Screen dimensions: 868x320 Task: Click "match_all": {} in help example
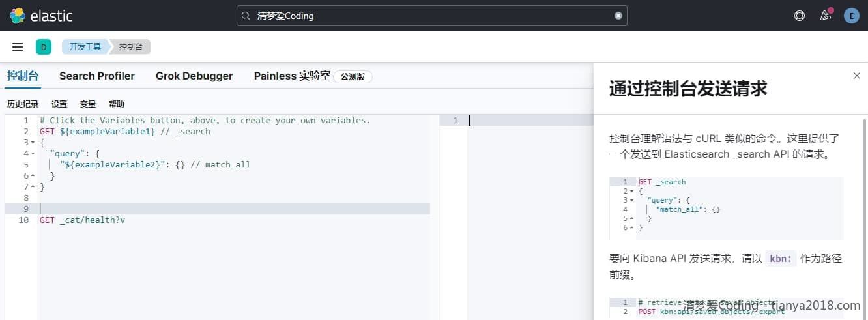[x=688, y=210]
